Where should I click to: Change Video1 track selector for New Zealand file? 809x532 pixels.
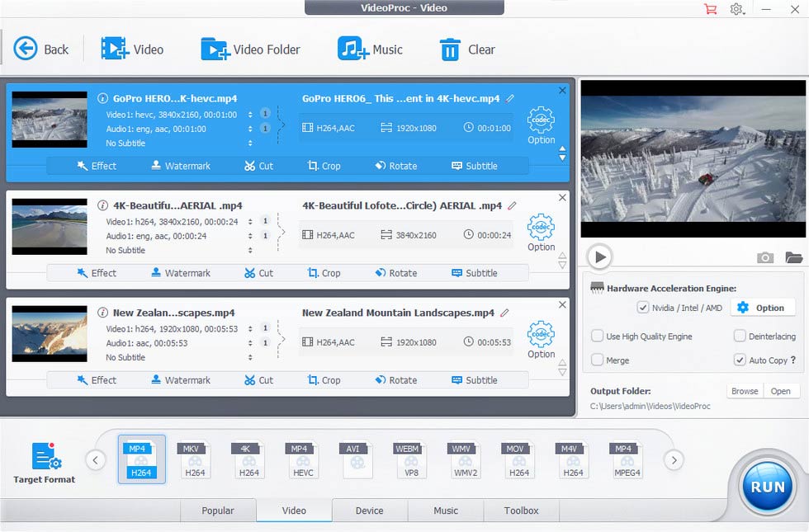click(250, 329)
